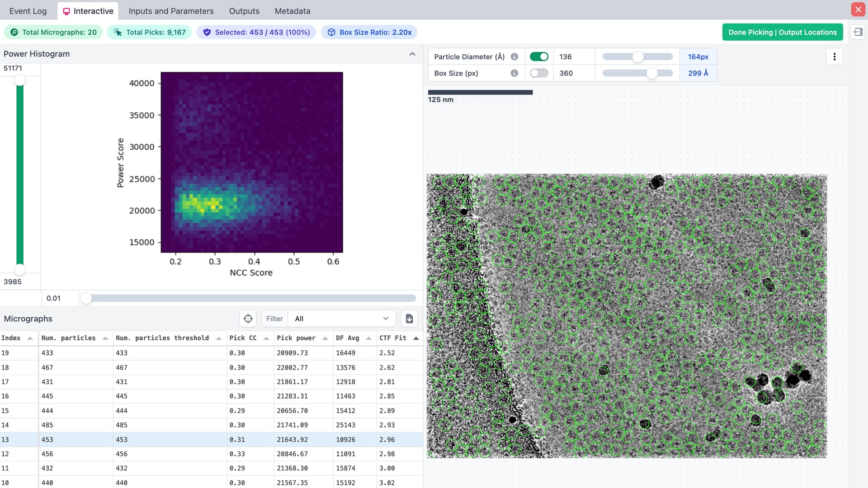Enable the Box Size toggle

539,73
